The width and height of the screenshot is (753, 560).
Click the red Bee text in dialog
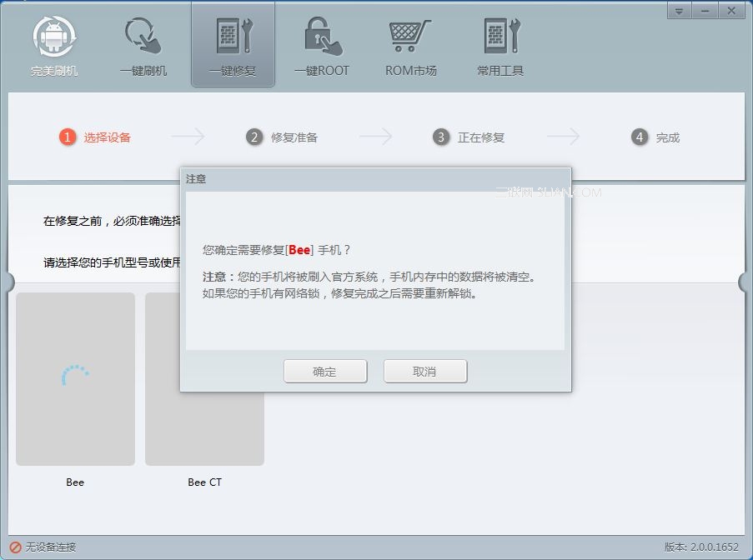[299, 250]
